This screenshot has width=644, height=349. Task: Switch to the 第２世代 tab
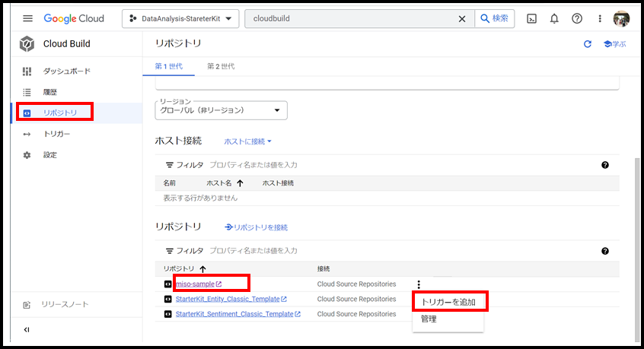221,66
